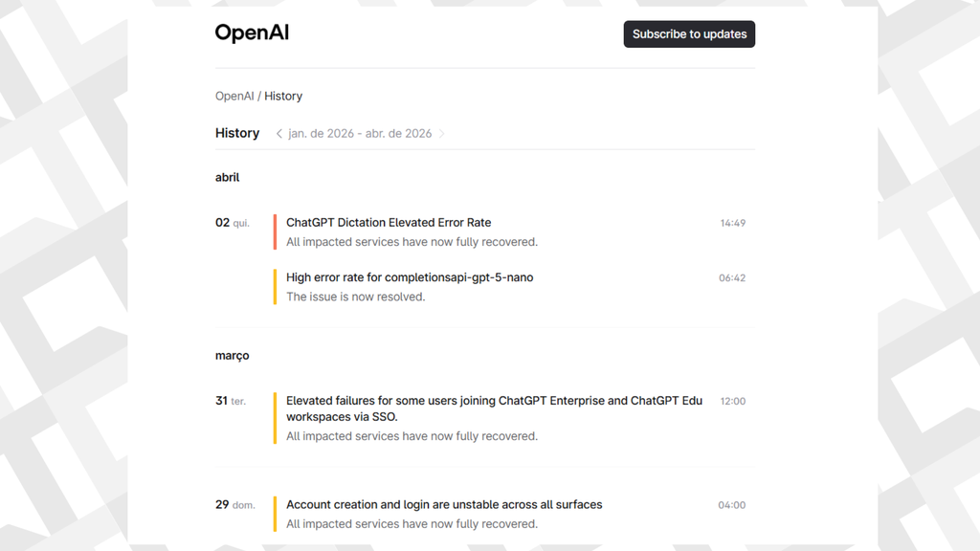Select the History breadcrumb item

[283, 96]
